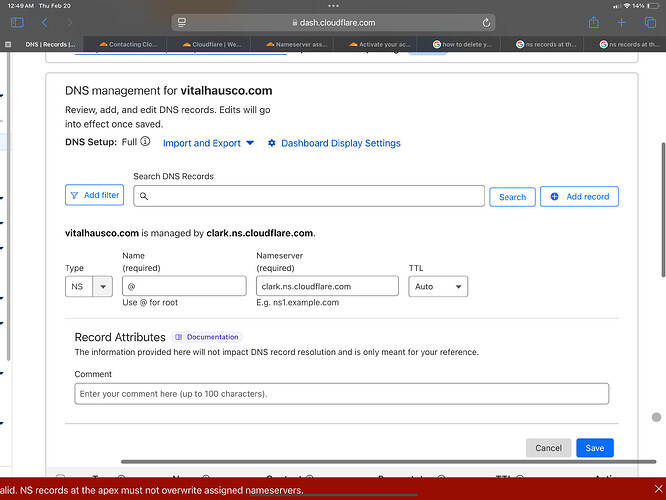Click the dash.cloudflare.com address bar
This screenshot has height=500, width=666.
click(333, 23)
